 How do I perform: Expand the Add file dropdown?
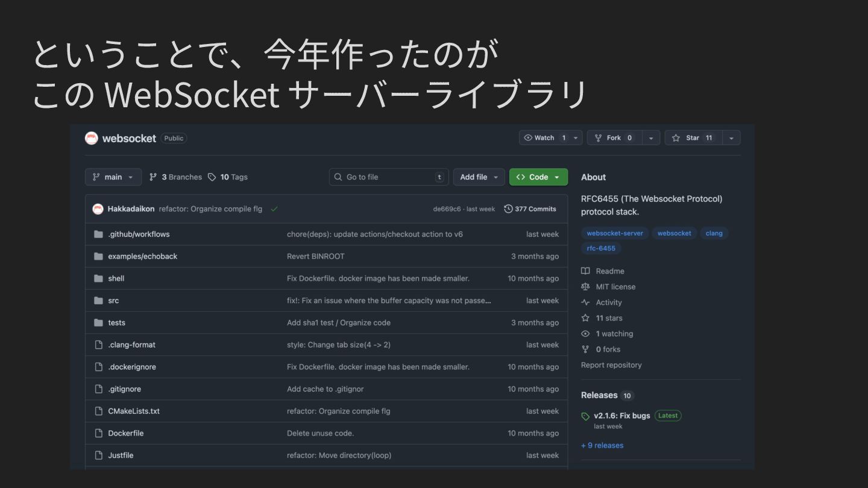click(479, 177)
